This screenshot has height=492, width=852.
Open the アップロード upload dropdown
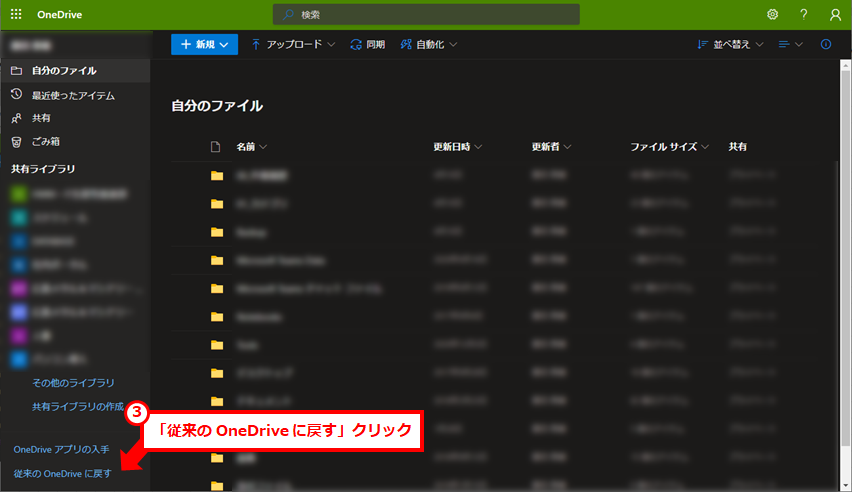[x=293, y=45]
